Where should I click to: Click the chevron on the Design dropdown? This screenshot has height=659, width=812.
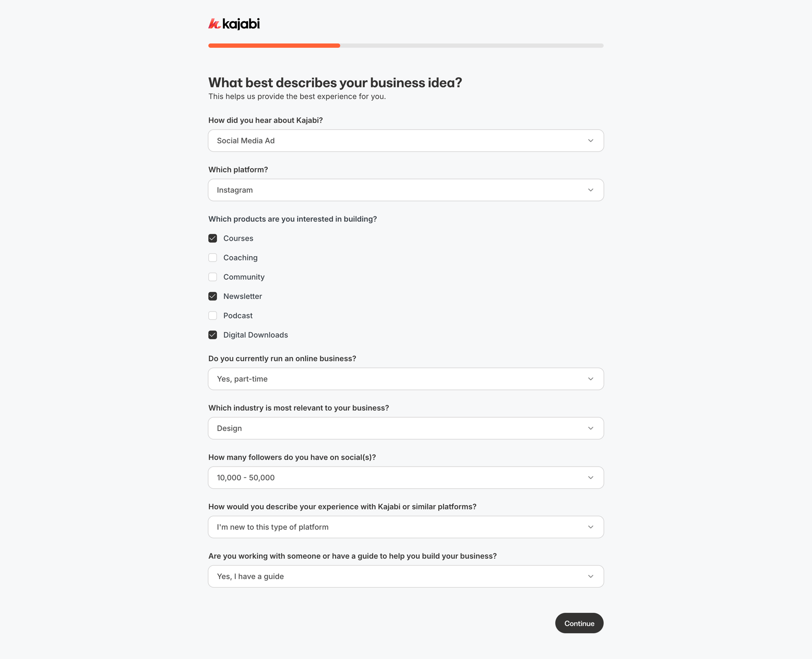pos(590,428)
